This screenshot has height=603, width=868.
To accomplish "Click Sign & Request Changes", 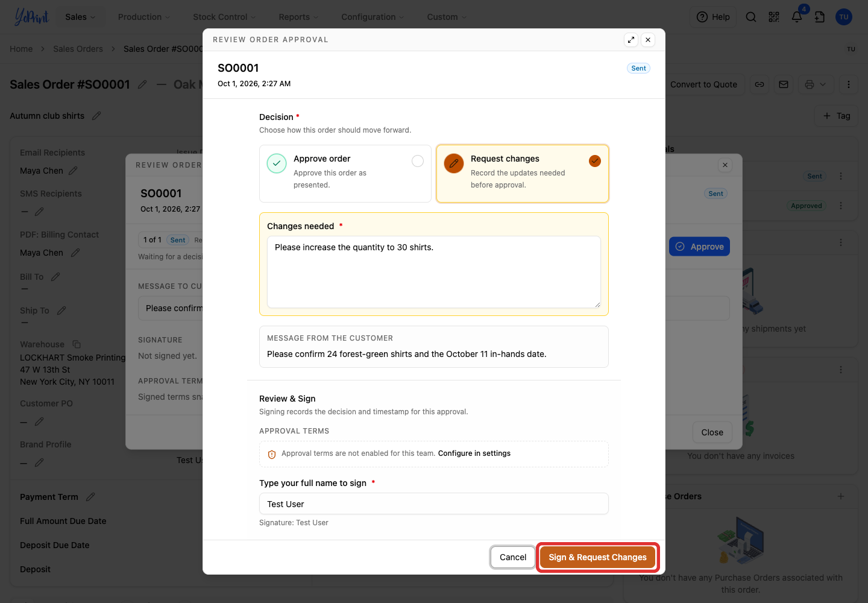I will pos(597,557).
